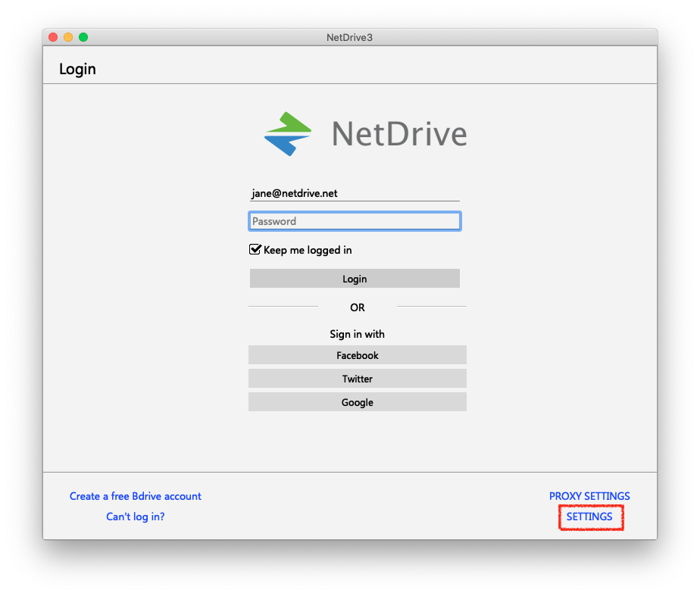Click the email field showing jane@netdrive.net

(355, 193)
